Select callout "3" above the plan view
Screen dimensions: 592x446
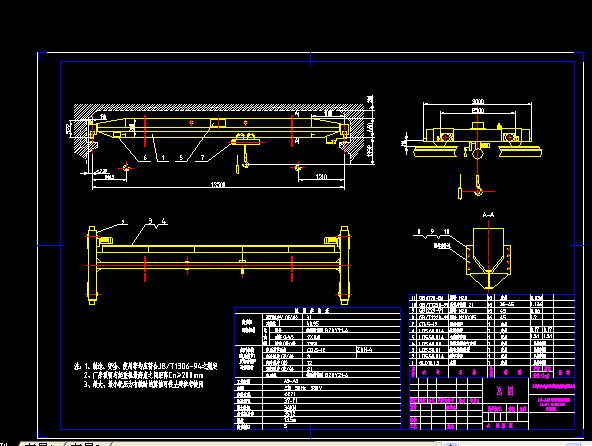[x=150, y=221]
